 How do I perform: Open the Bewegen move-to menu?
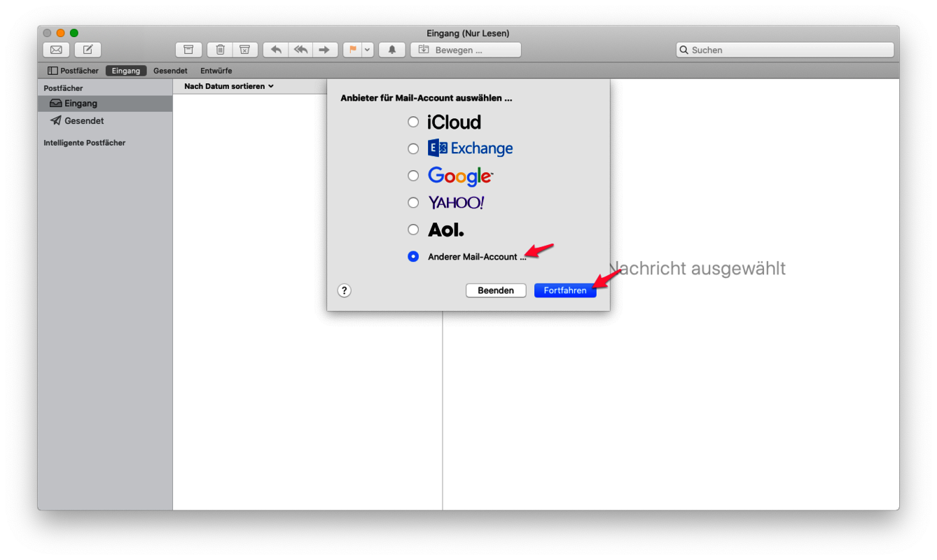pos(466,50)
